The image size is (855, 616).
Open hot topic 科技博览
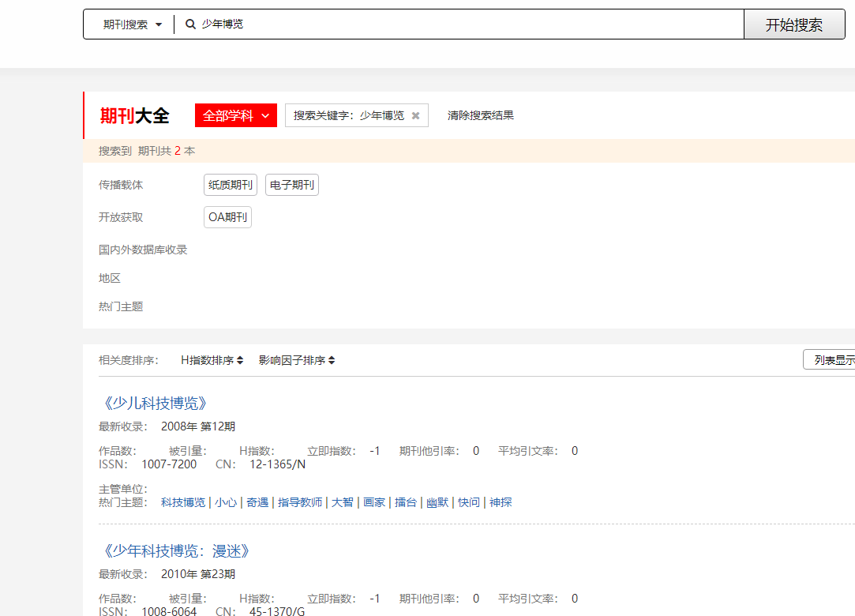click(183, 502)
